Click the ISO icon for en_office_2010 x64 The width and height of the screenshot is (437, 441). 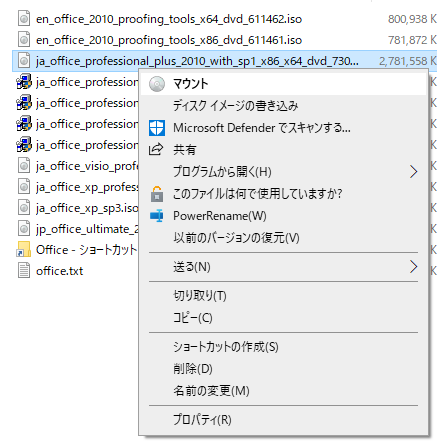pyautogui.click(x=24, y=19)
